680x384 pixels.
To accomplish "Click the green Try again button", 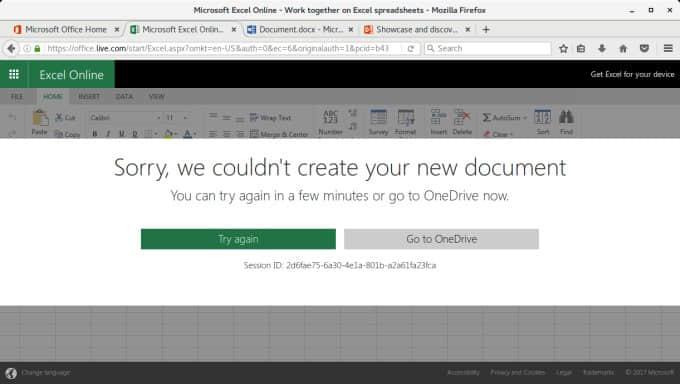I will [x=238, y=239].
